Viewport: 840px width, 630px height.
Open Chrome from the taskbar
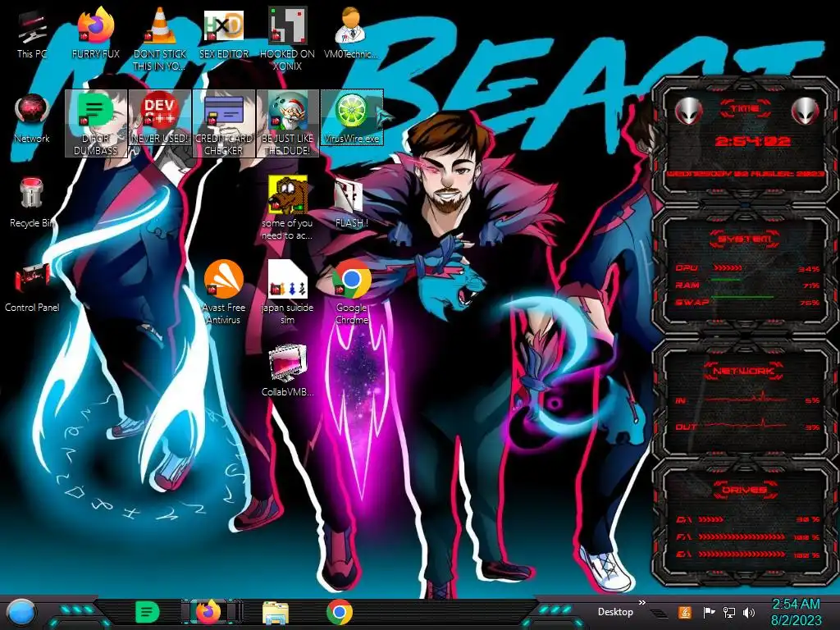coord(339,612)
